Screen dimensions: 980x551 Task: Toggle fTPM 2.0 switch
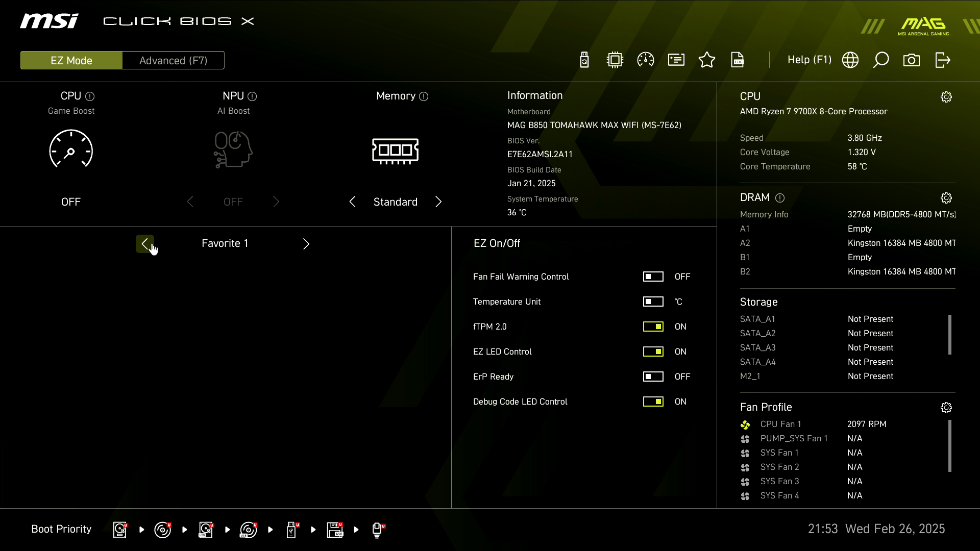[653, 327]
